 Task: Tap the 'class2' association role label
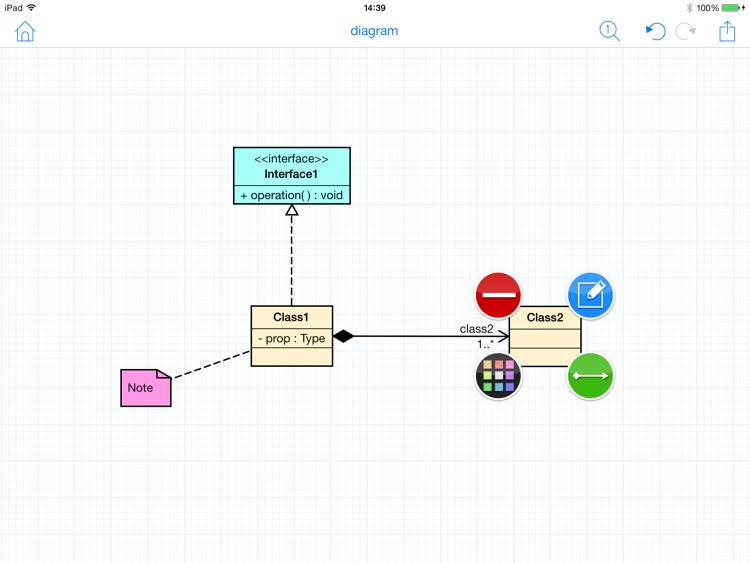coord(476,329)
